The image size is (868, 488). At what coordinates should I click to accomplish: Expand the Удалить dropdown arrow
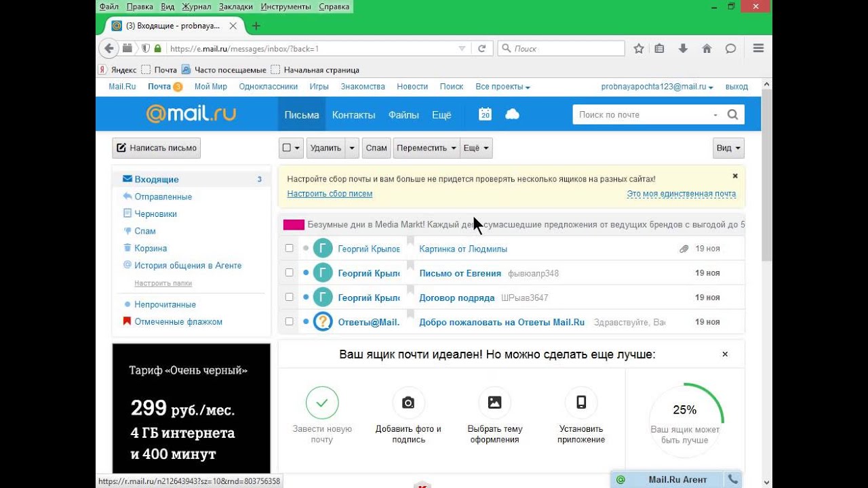tap(351, 148)
